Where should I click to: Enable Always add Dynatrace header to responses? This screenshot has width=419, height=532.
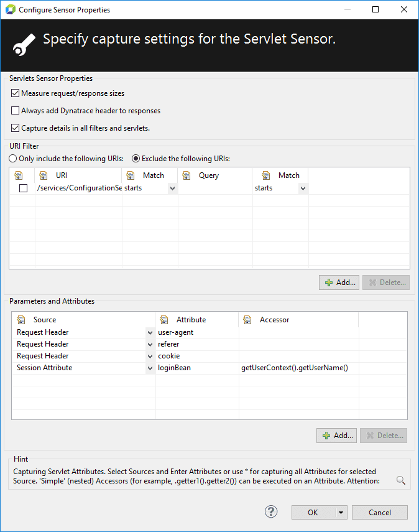pos(16,111)
